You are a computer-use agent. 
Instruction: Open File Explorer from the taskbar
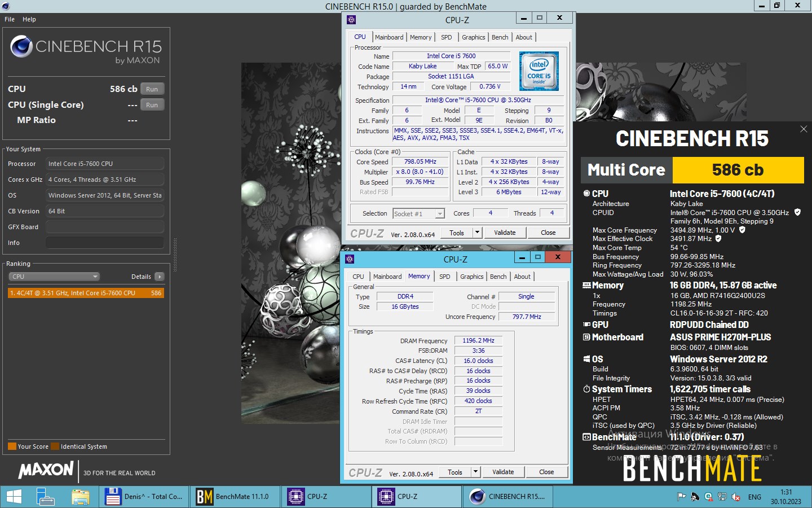point(81,497)
